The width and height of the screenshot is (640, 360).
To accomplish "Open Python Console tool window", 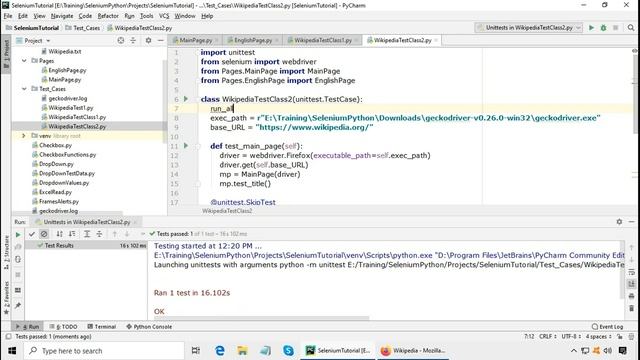I will pos(149,327).
